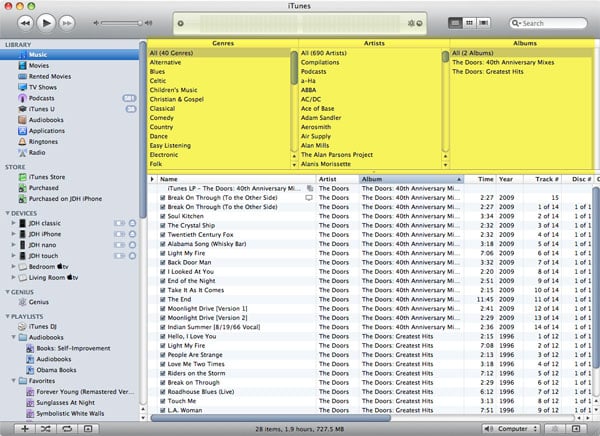
Task: Select The Doors: Greatest Hits album
Action: tap(521, 72)
